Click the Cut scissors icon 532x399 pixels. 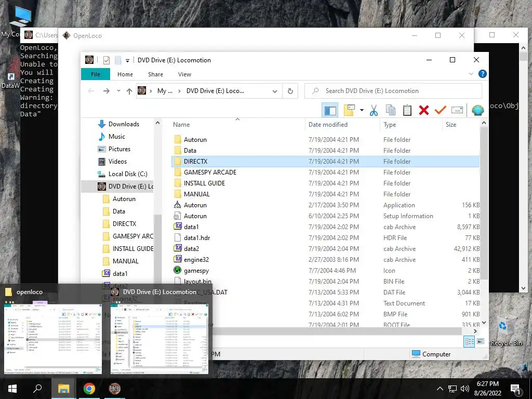pos(374,110)
